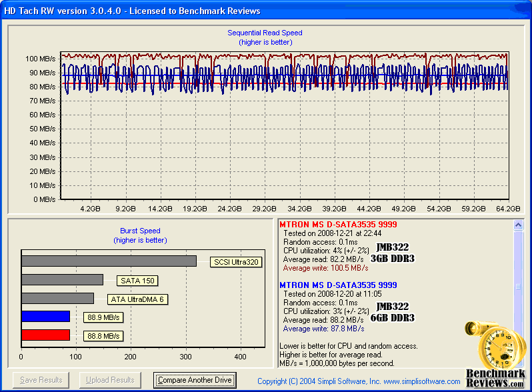Click the Average read: 82.2 MB/s line
This screenshot has height=392, width=532.
coord(323,259)
